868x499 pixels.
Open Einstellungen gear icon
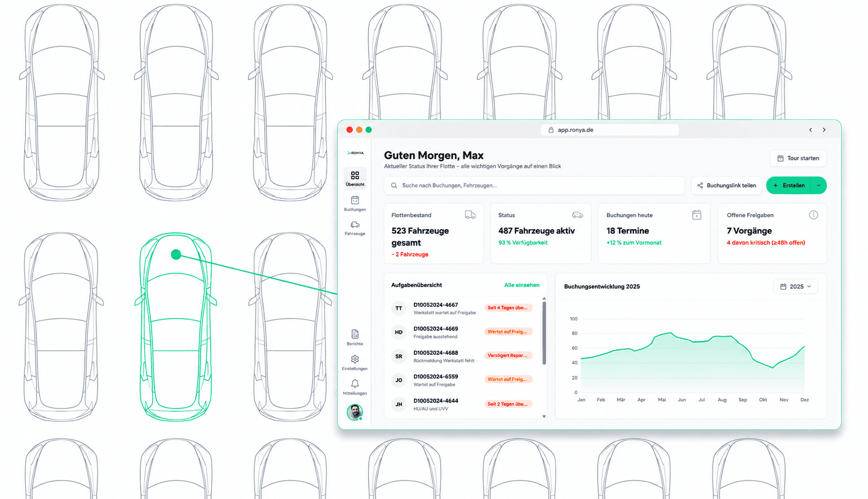pos(355,359)
